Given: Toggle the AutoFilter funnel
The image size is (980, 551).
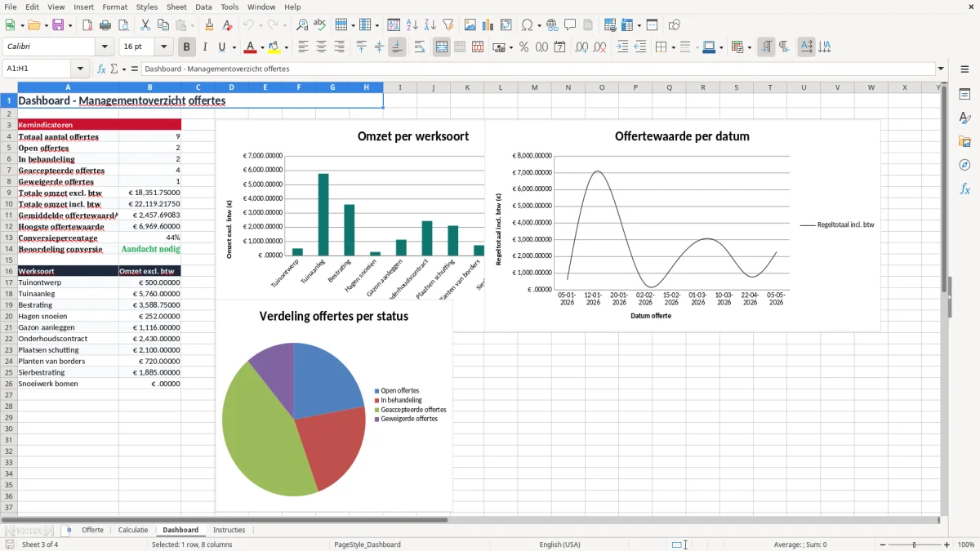Looking at the screenshot, I should click(x=448, y=25).
